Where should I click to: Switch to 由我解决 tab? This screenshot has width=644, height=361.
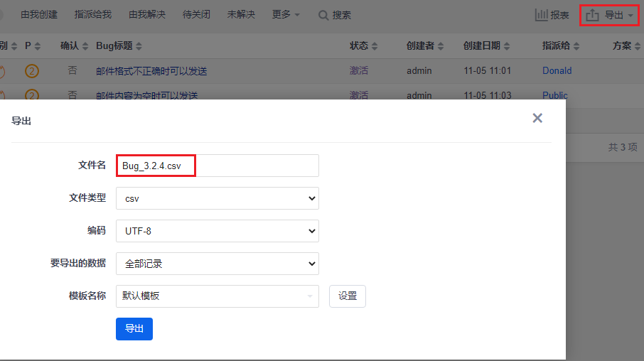pyautogui.click(x=147, y=15)
